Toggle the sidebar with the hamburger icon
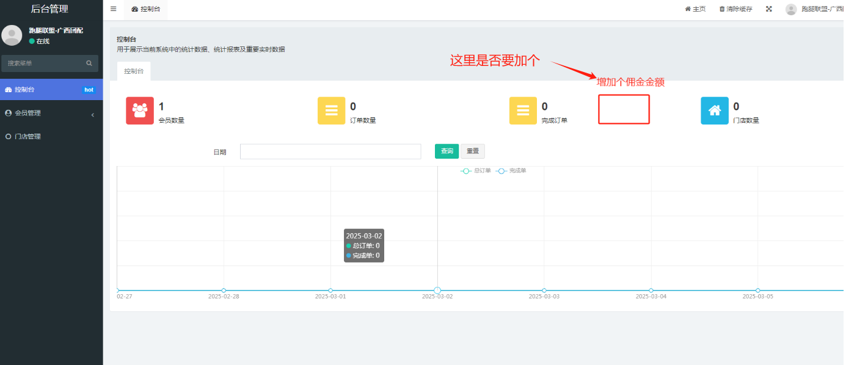 tap(113, 9)
